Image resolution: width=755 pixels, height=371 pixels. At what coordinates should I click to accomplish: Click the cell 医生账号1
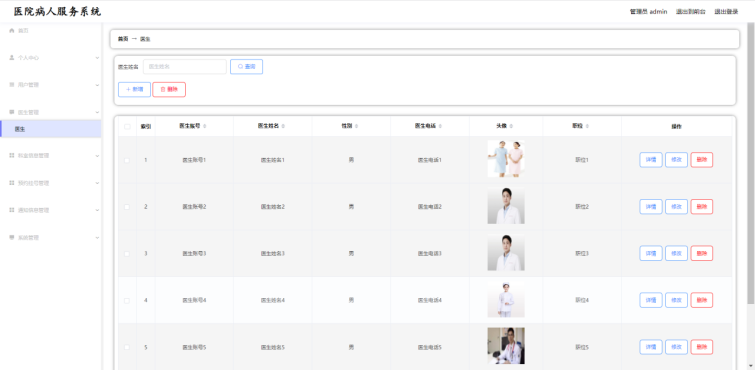coord(194,160)
